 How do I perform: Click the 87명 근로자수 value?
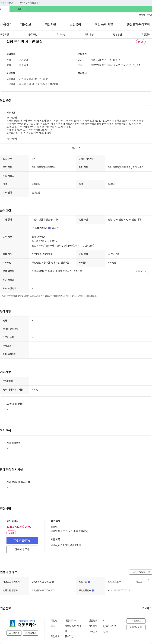click(105, 632)
